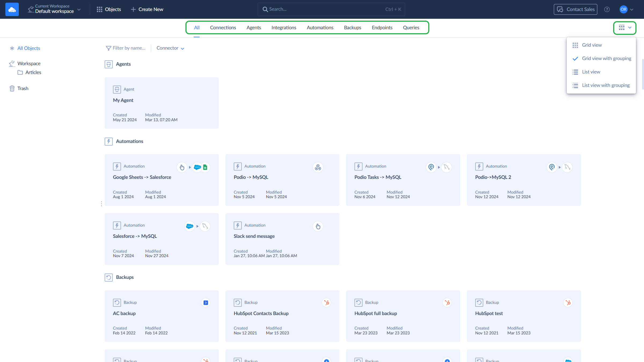Click the agent icon on My Agent card
The image size is (644, 362).
click(117, 89)
